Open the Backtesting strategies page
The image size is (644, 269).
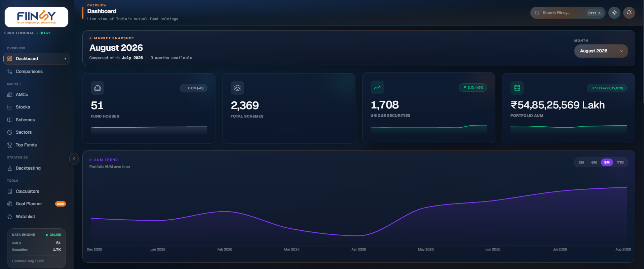click(36, 168)
